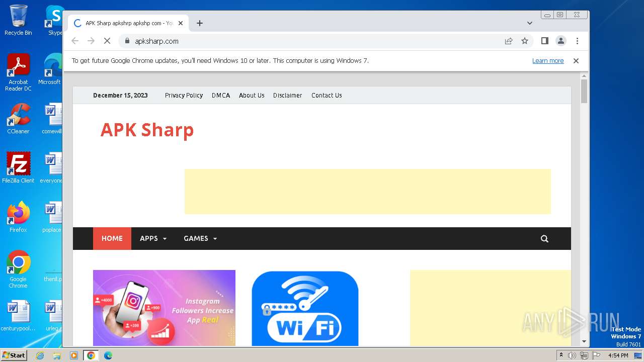Open Acrobat Reader DC desktop icon
The width and height of the screenshot is (644, 362).
tap(18, 72)
